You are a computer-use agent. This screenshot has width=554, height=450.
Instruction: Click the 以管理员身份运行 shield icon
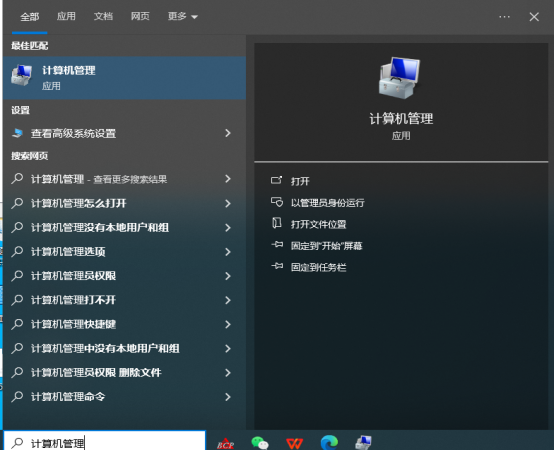(x=277, y=202)
